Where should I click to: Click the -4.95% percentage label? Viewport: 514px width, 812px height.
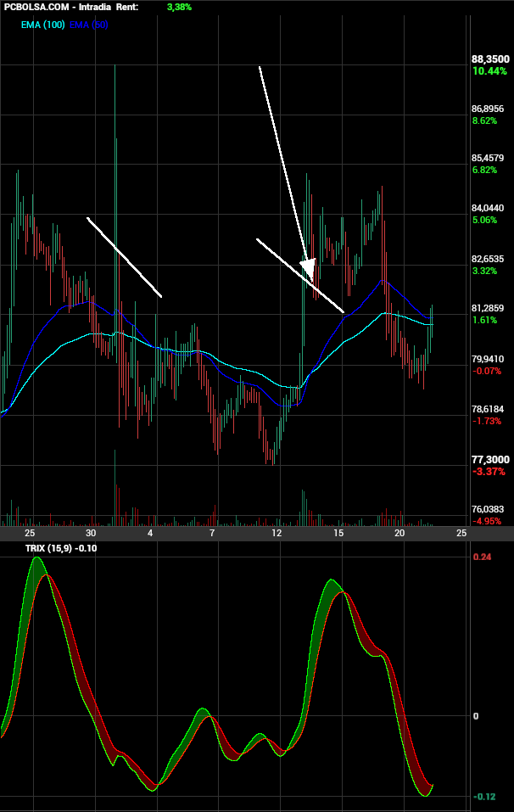tap(487, 521)
